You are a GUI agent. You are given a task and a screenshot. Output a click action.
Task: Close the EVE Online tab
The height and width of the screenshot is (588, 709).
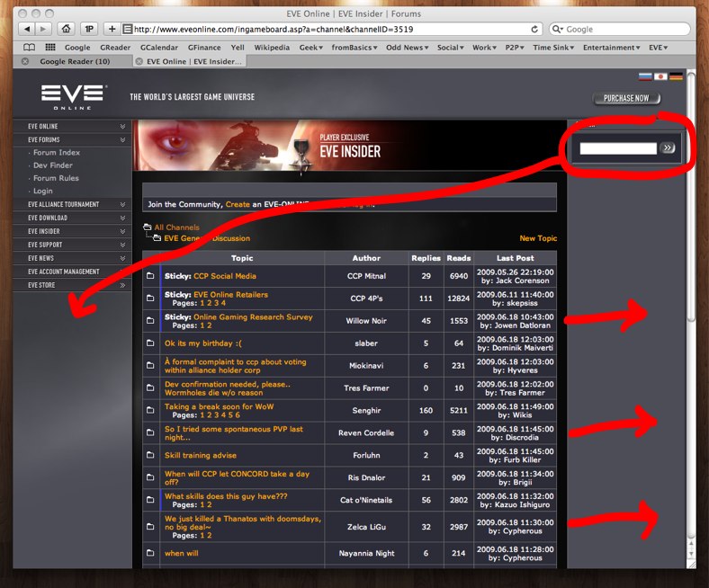pyautogui.click(x=139, y=61)
